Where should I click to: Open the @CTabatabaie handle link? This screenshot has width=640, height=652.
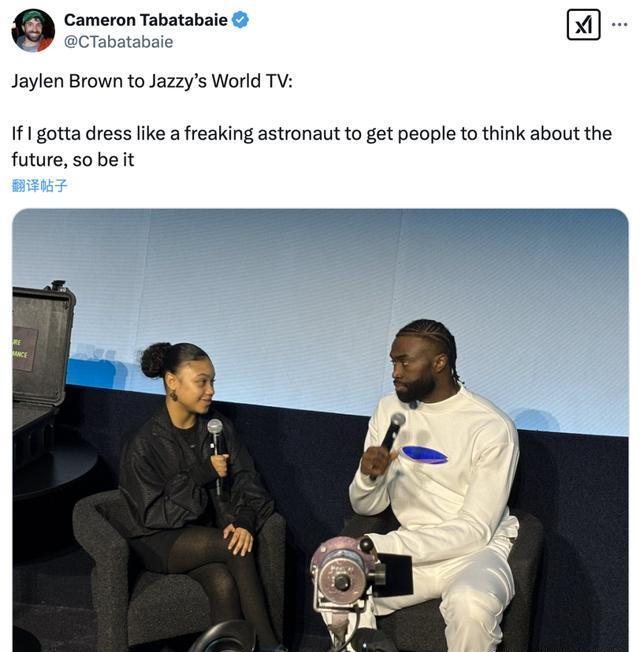(x=119, y=42)
